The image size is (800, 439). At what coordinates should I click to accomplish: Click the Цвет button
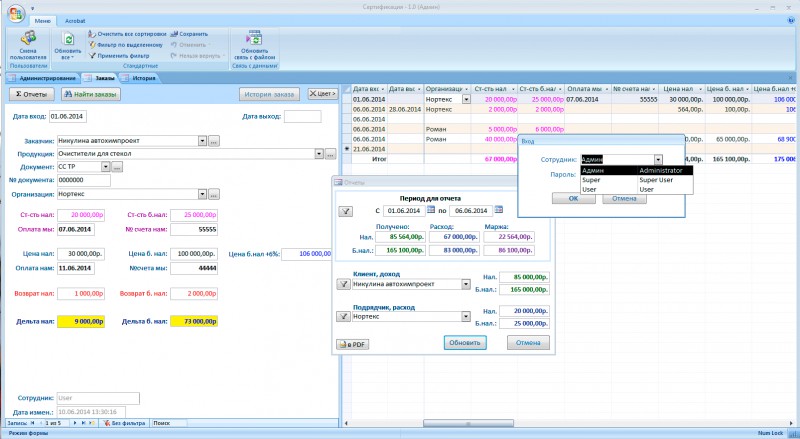pos(322,94)
